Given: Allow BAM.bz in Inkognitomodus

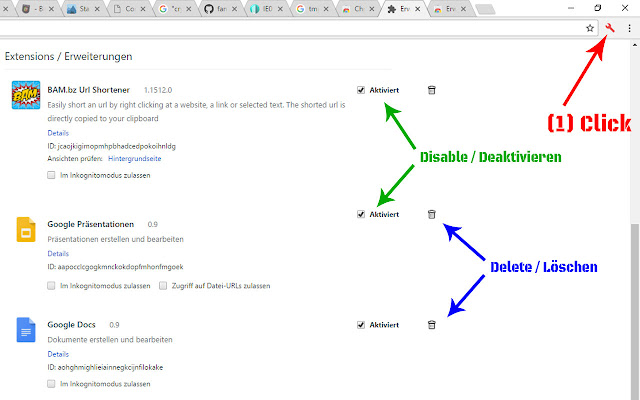Looking at the screenshot, I should [51, 175].
